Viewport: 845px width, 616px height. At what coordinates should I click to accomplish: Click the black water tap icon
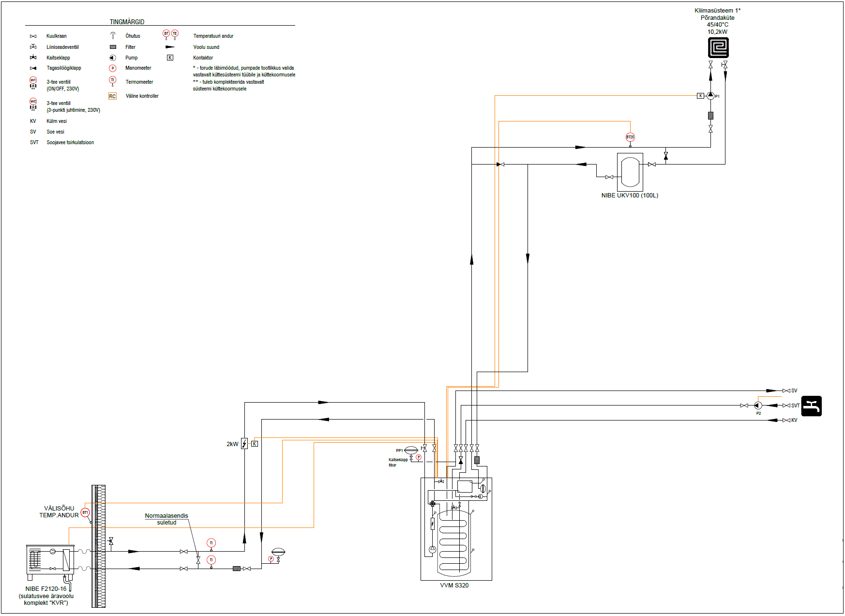tap(812, 406)
